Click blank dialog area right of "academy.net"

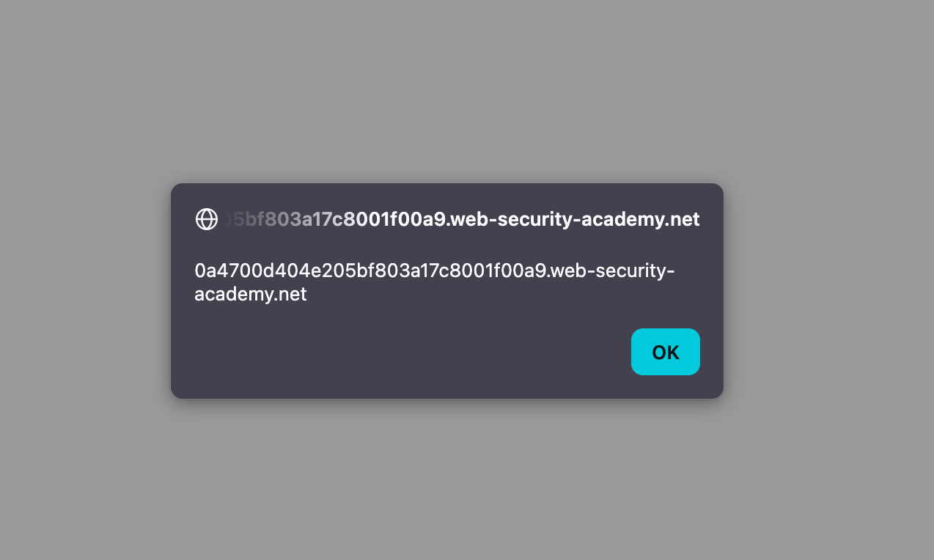pos(513,295)
